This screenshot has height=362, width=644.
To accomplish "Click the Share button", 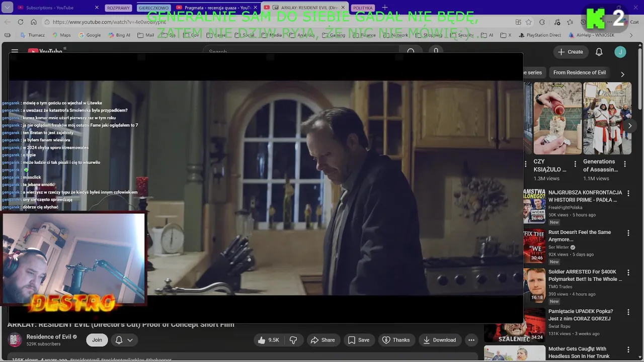I will click(323, 340).
